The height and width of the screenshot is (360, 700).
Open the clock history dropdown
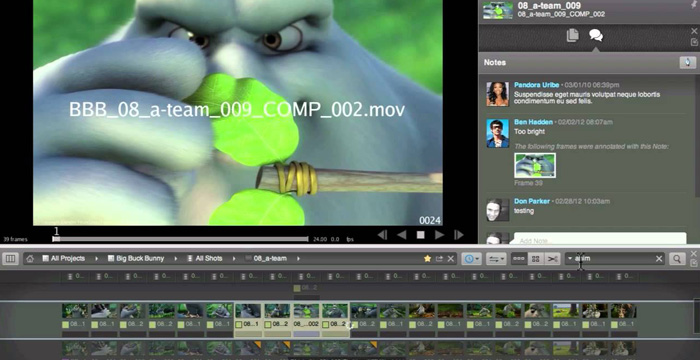tap(471, 259)
